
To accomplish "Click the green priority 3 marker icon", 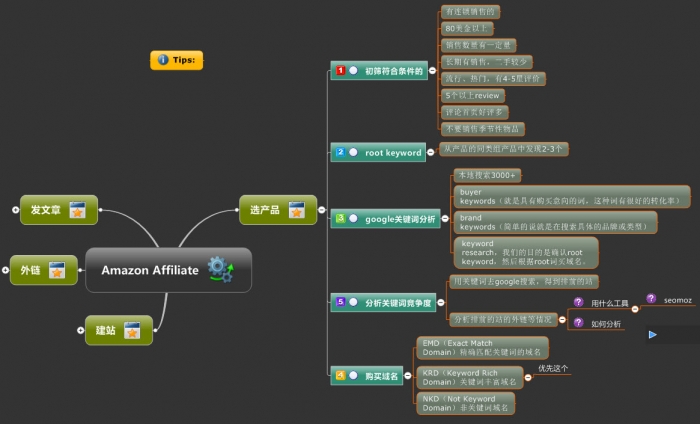I will coord(341,218).
